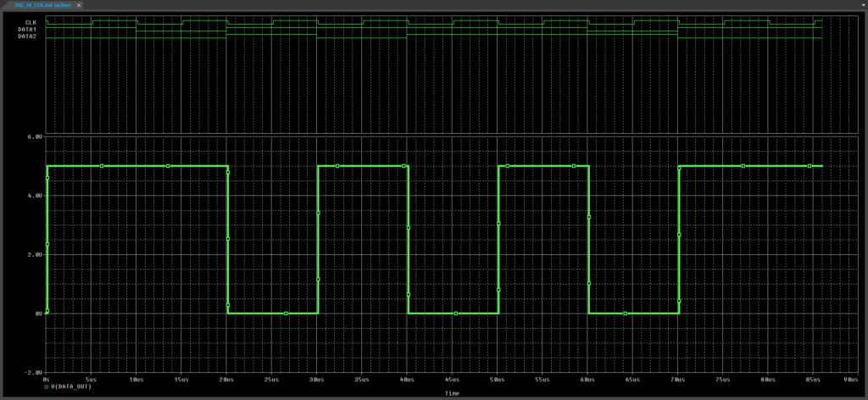Click the 85us x-axis label
This screenshot has height=400, width=868.
pyautogui.click(x=813, y=380)
